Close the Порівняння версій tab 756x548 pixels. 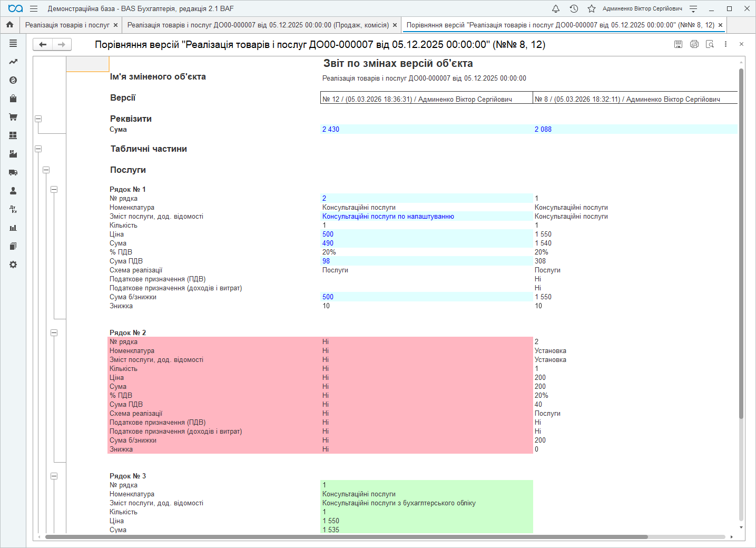pos(720,25)
